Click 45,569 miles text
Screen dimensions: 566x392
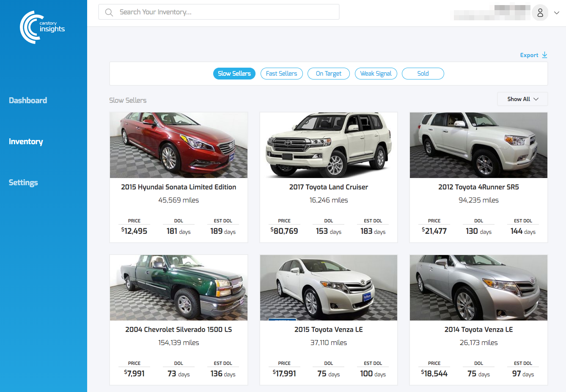[x=179, y=200]
